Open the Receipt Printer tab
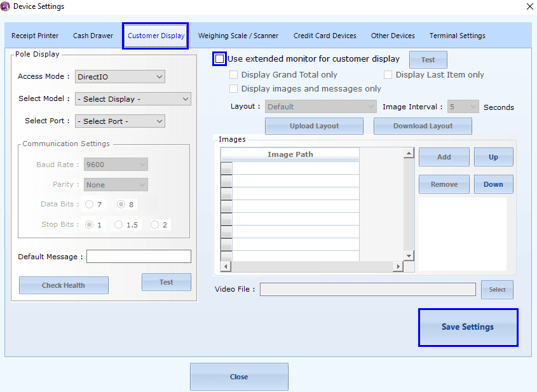 35,36
